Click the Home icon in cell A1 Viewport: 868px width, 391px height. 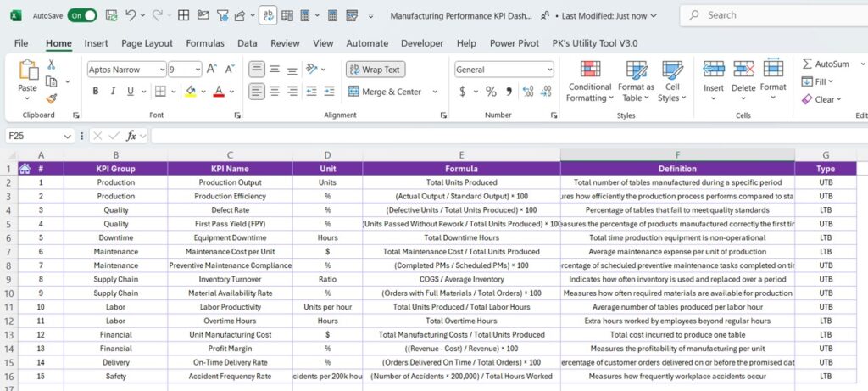pyautogui.click(x=25, y=169)
